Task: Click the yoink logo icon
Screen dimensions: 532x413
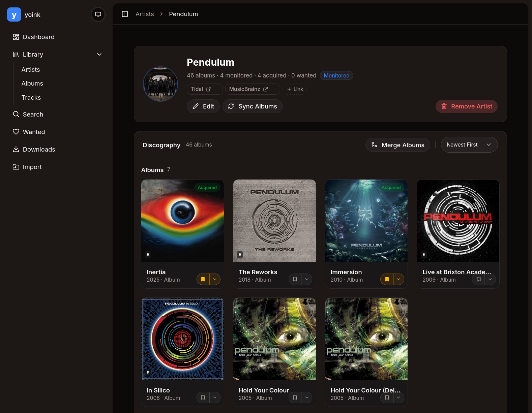Action: tap(14, 14)
